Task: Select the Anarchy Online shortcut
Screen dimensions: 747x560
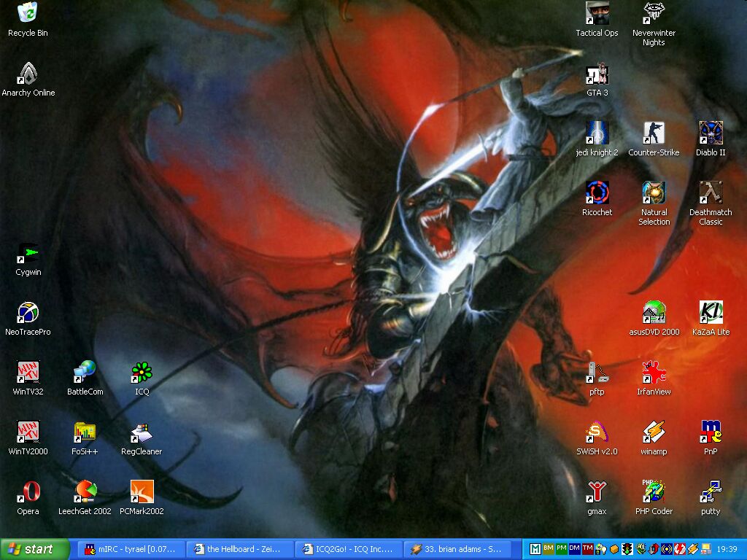Action: [x=28, y=74]
